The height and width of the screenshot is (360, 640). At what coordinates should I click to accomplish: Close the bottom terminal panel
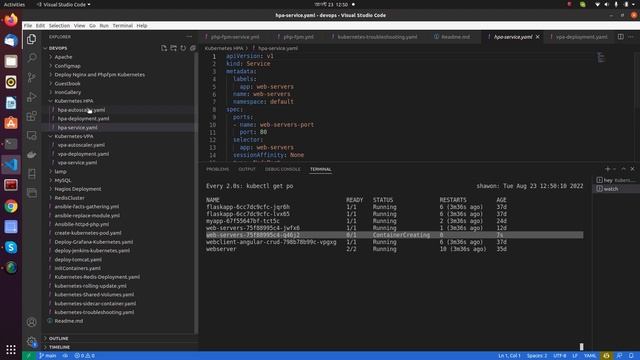[632, 169]
